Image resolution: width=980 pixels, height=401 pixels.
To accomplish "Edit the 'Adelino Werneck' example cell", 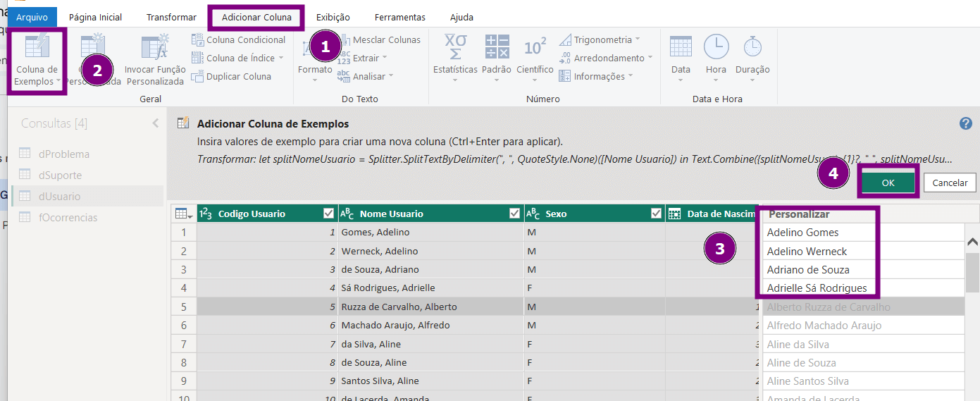I will pos(863,251).
